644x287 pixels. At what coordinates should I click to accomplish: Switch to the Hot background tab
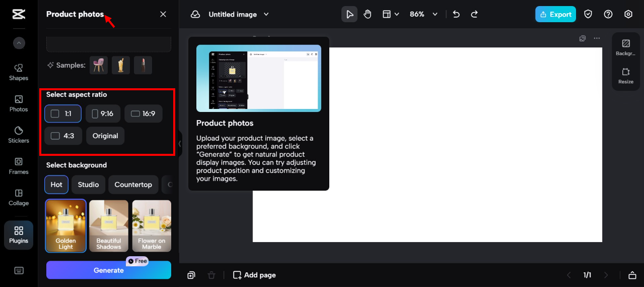56,185
